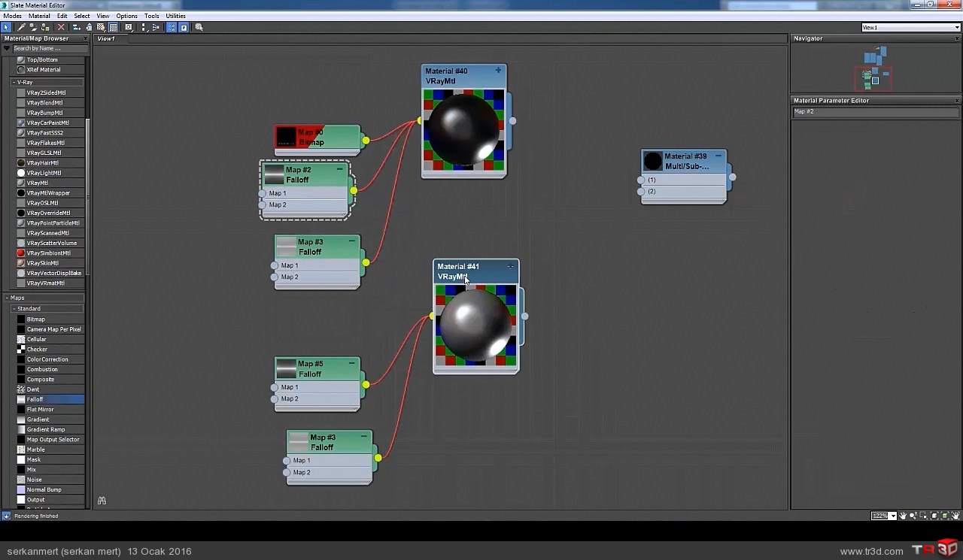Click the Pan tool hand icon

coord(903,516)
